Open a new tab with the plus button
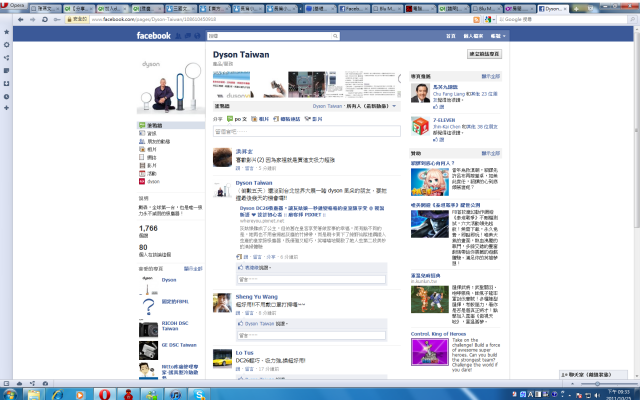 pyautogui.click(x=576, y=8)
